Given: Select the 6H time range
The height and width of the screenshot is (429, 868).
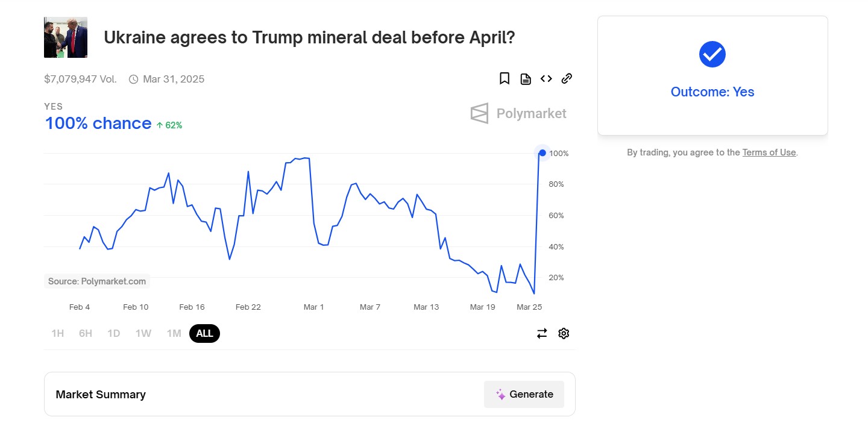Looking at the screenshot, I should tap(86, 333).
